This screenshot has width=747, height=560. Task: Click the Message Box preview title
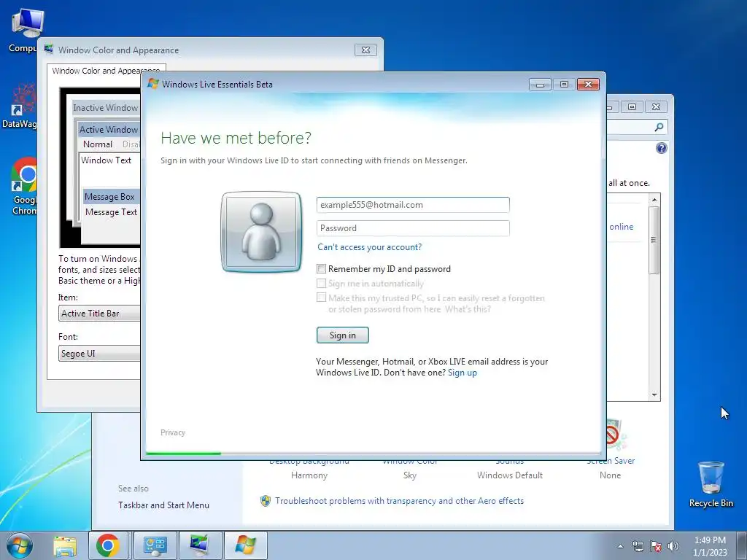click(x=110, y=197)
